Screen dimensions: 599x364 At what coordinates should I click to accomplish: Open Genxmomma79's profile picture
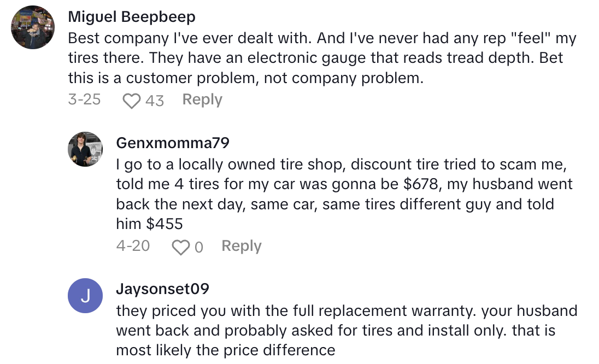coord(85,148)
